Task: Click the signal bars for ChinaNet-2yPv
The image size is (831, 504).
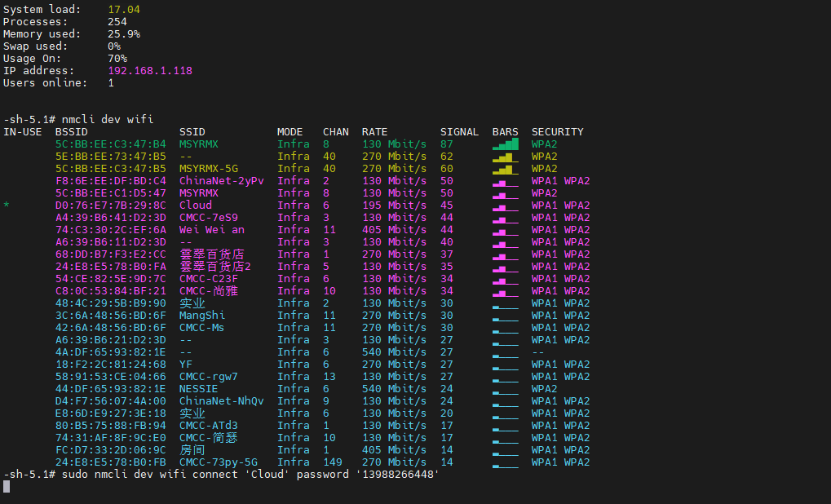Action: point(505,181)
